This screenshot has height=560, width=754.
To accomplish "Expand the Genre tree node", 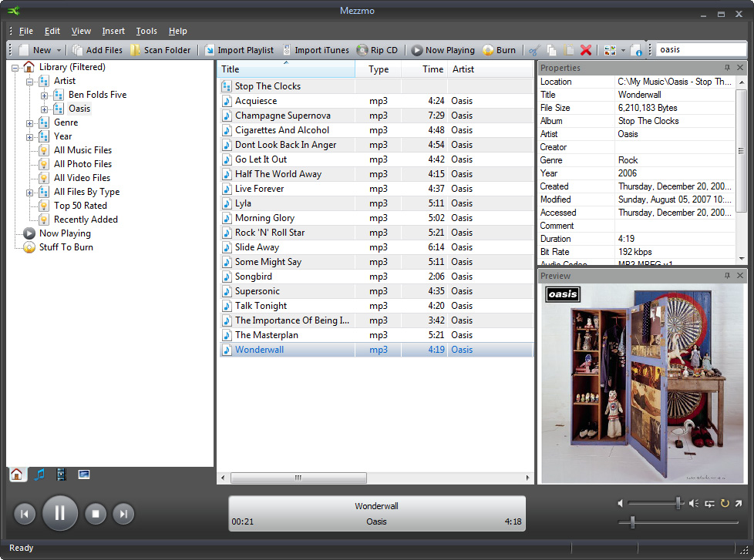I will click(30, 123).
